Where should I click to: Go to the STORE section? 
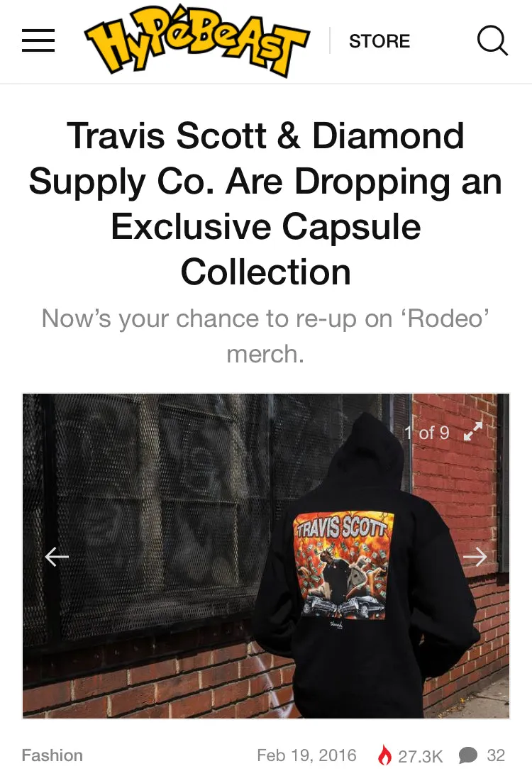(379, 41)
